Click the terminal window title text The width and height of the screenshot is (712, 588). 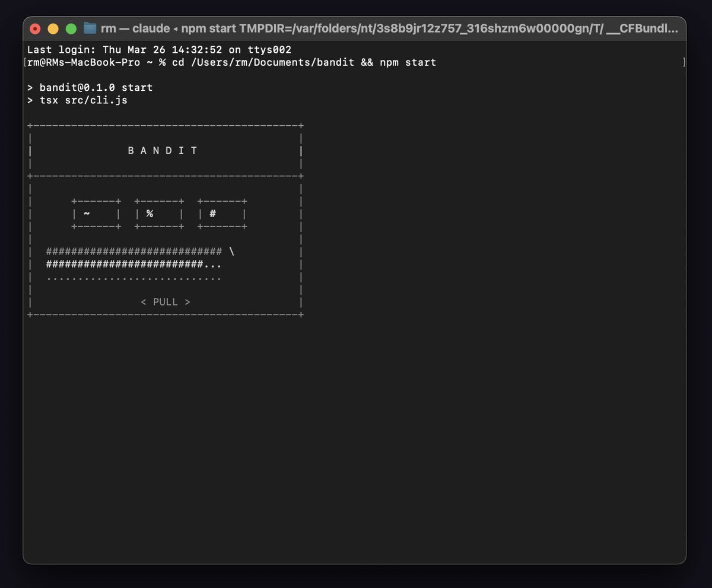point(389,28)
